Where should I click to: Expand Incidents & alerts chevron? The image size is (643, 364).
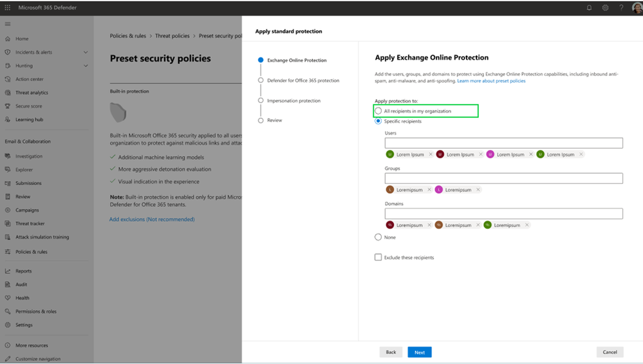pos(86,52)
